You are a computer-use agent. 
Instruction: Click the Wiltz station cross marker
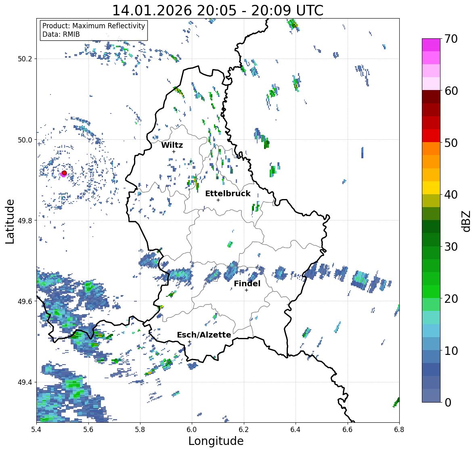[x=174, y=151]
